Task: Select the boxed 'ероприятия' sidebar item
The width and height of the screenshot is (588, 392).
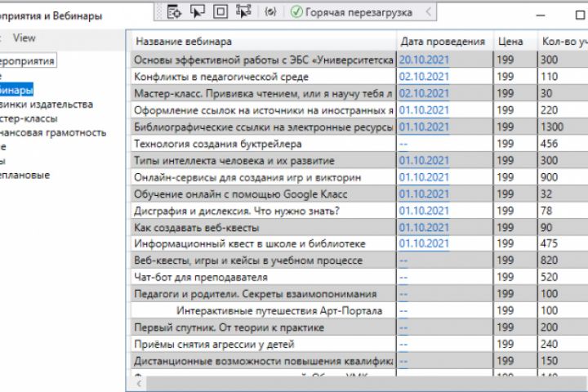Action: (28, 60)
